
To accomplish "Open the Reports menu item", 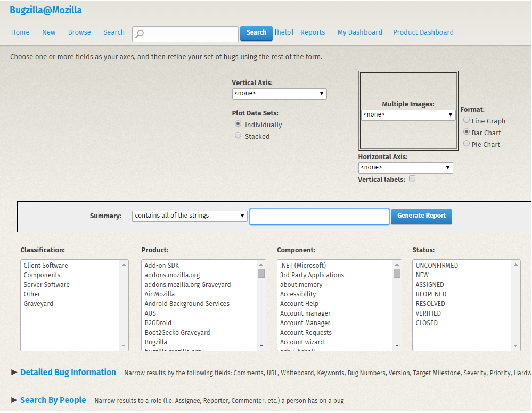I will pyautogui.click(x=313, y=32).
